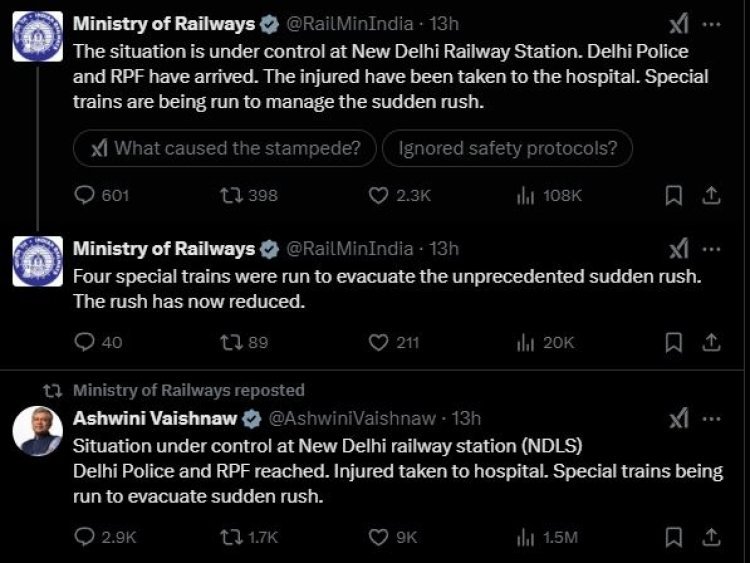Repost the tweet with 89 reposts
The height and width of the screenshot is (563, 750).
click(x=229, y=342)
